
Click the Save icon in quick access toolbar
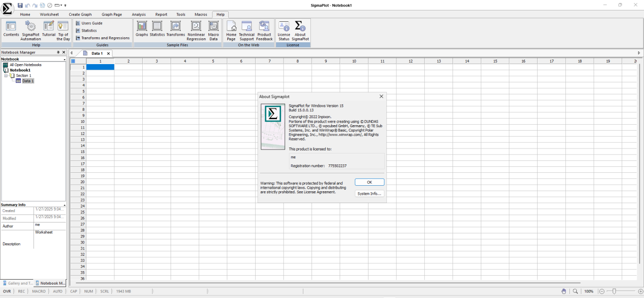click(x=20, y=5)
